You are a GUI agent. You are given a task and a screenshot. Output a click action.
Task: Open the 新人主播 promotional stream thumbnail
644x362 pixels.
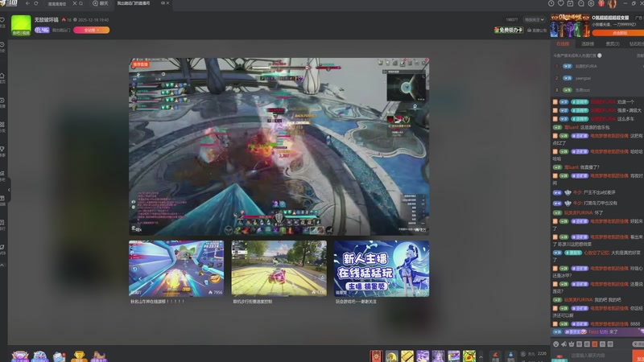pos(382,269)
